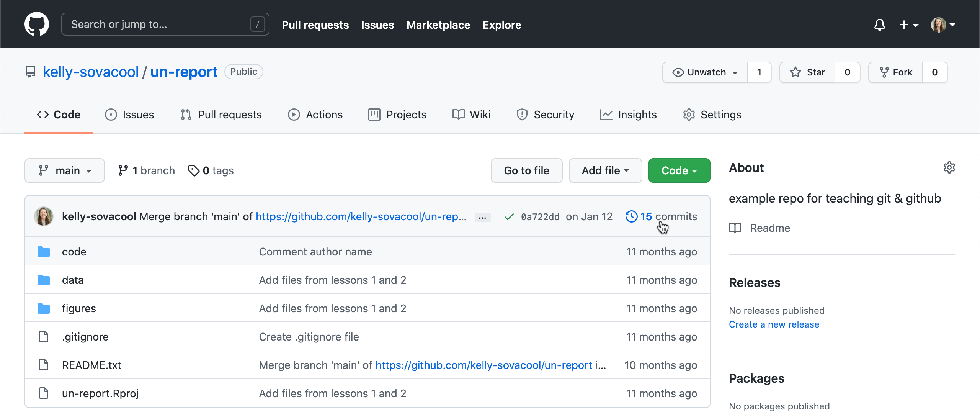Open the README.txt file name
The height and width of the screenshot is (416, 980).
(91, 365)
